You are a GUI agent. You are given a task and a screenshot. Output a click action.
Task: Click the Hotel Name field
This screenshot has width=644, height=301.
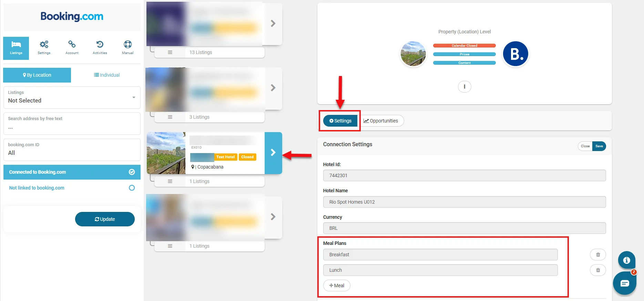(x=464, y=202)
